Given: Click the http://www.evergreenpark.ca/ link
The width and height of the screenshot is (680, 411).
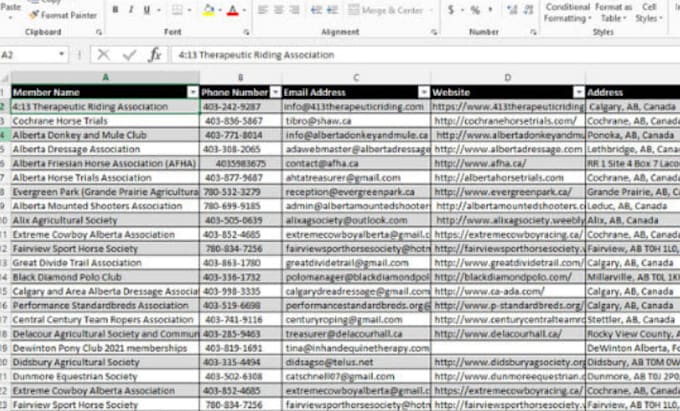Looking at the screenshot, I should [503, 192].
